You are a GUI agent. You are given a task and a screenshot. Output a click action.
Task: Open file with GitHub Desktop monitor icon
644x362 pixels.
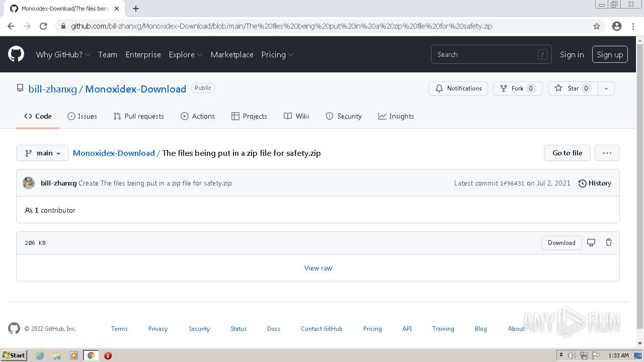click(591, 242)
